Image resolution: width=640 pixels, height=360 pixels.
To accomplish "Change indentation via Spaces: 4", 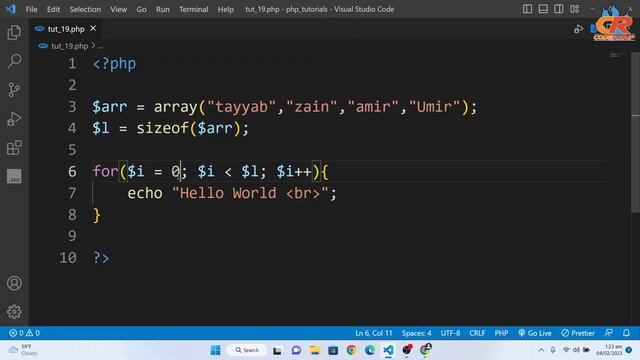I will click(x=416, y=333).
